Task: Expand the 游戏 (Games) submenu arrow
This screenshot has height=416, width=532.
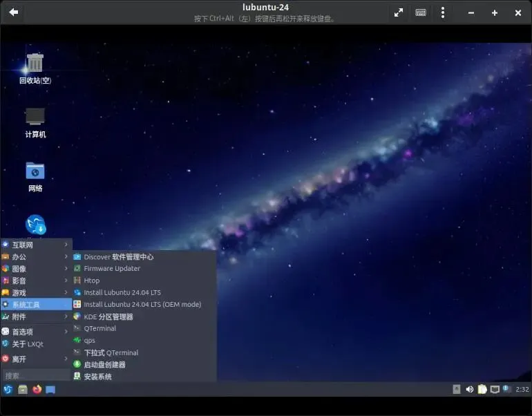Action: (66, 292)
